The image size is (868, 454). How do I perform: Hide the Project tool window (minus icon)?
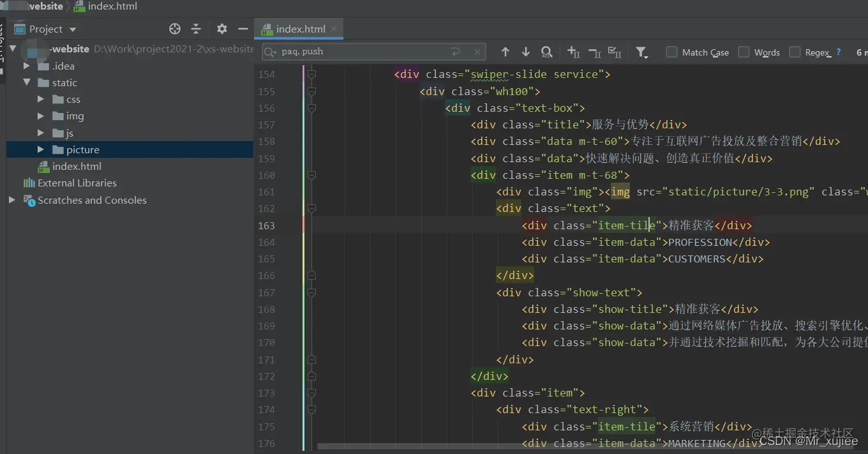(243, 29)
